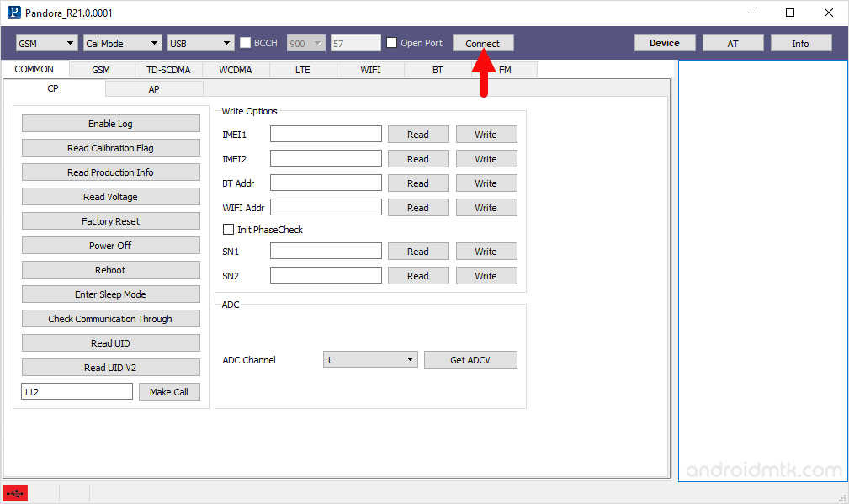Image resolution: width=849 pixels, height=504 pixels.
Task: Click the red USB status icon
Action: 14,493
